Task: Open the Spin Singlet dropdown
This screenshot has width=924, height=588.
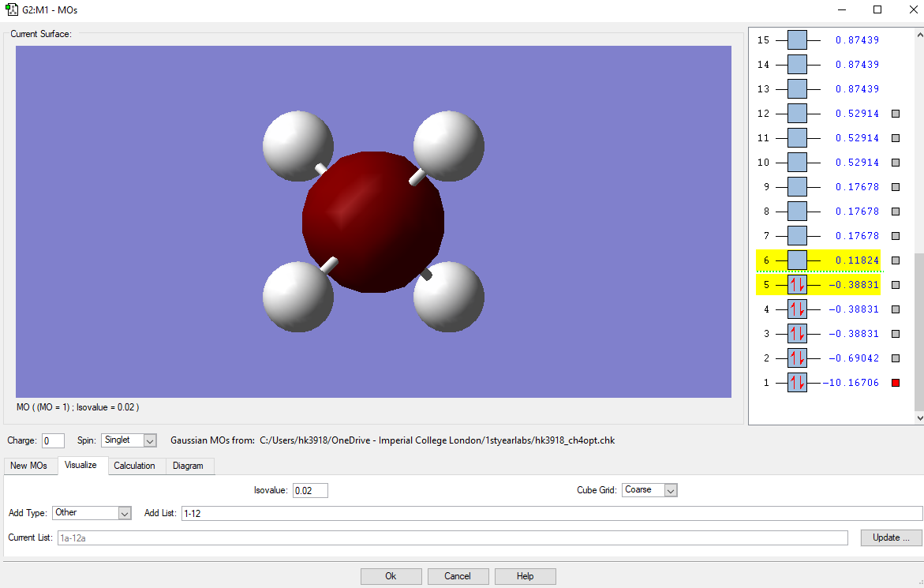Action: pos(150,440)
